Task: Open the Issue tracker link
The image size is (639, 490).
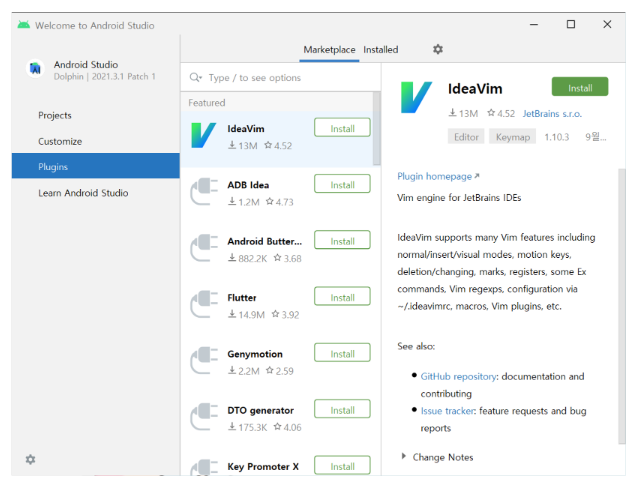Action: [448, 411]
